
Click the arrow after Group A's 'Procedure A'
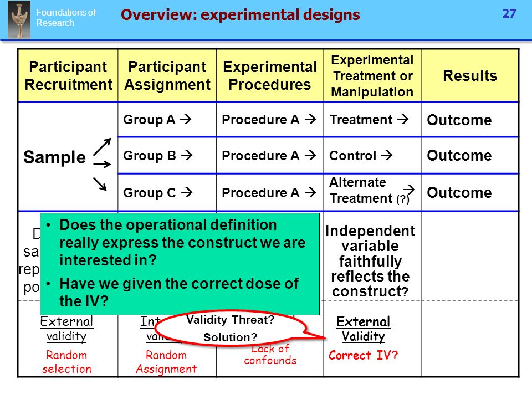(310, 119)
